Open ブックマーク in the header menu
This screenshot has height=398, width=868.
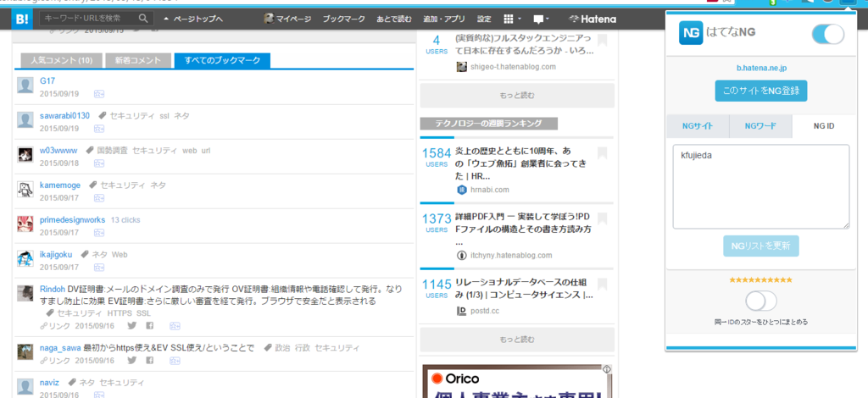344,19
